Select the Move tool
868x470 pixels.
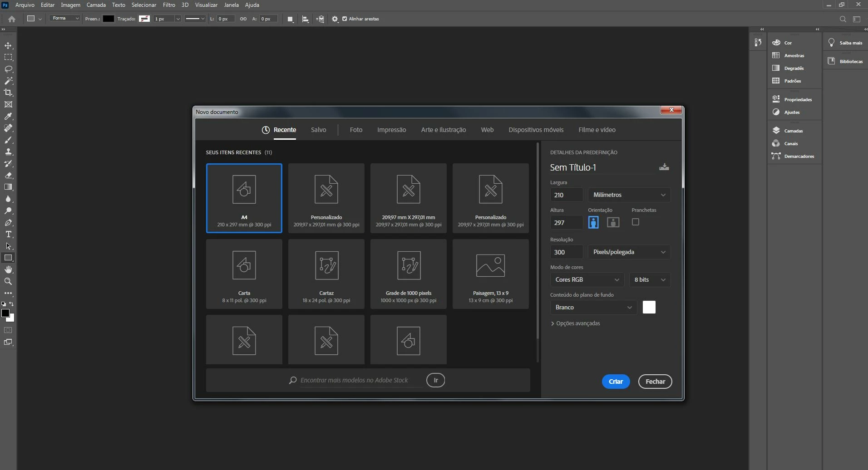[x=8, y=45]
